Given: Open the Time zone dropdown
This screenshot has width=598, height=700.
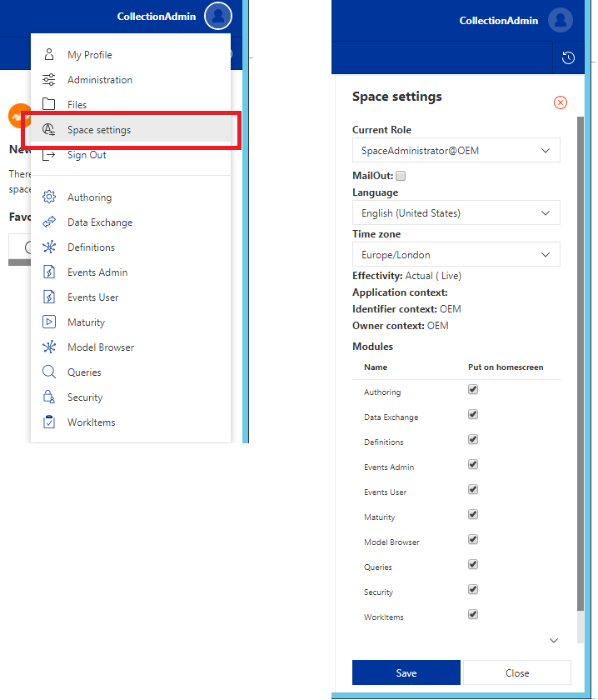Looking at the screenshot, I should (456, 254).
